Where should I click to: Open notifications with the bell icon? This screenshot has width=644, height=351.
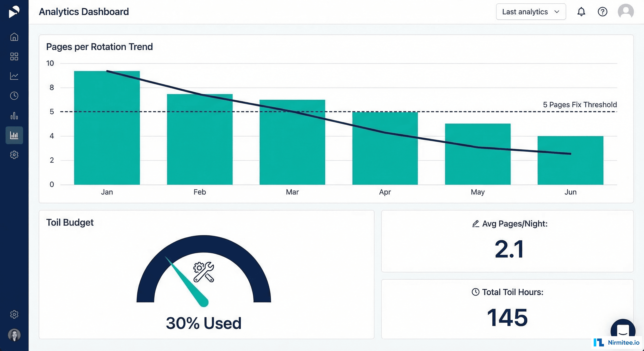582,11
